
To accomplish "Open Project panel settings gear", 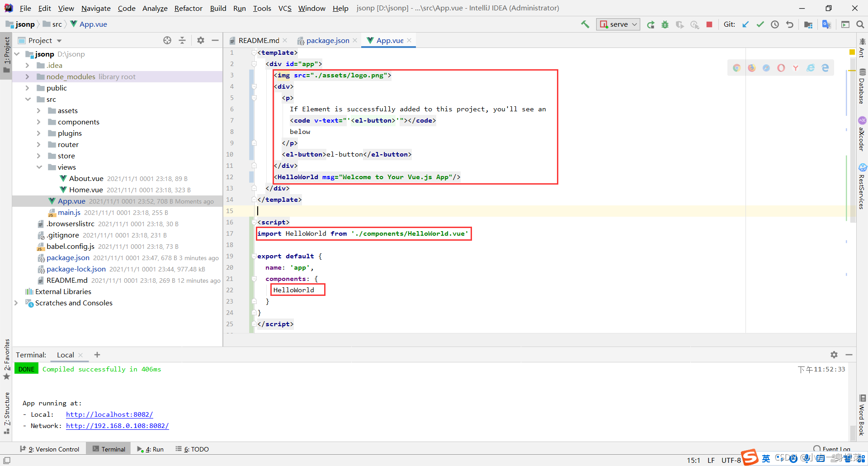I will [x=201, y=40].
